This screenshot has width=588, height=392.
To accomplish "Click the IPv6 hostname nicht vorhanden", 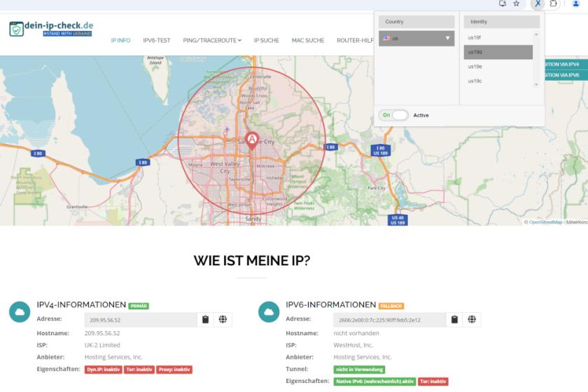I will pyautogui.click(x=356, y=333).
